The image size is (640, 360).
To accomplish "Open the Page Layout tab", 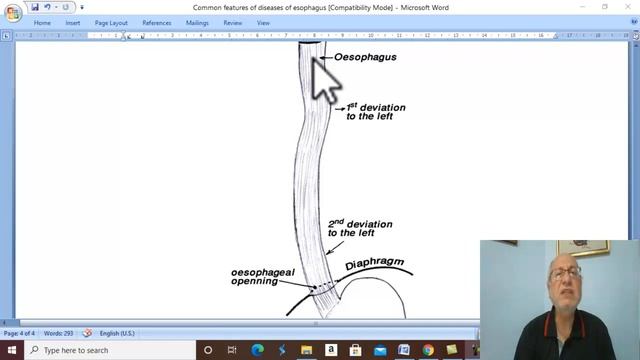I will tap(111, 23).
